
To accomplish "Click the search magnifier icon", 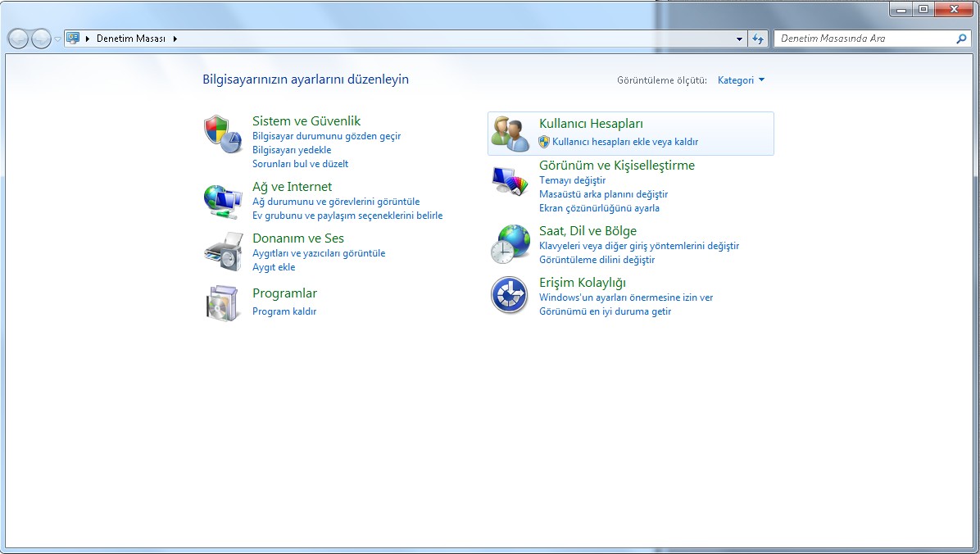I will point(961,39).
